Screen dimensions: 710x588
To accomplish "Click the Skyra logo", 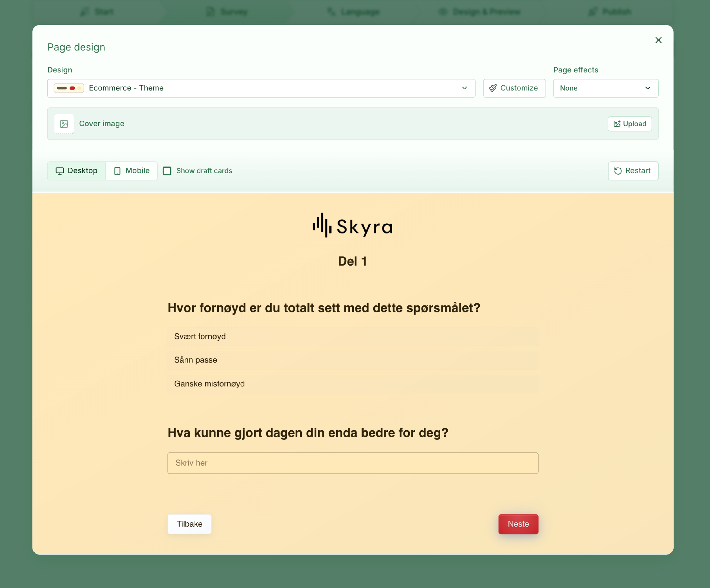I will (353, 226).
